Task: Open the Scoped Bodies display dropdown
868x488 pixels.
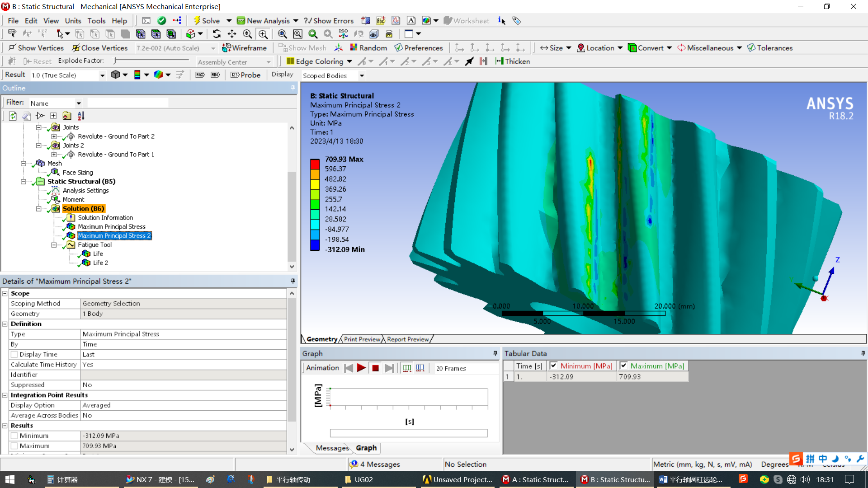Action: pyautogui.click(x=362, y=76)
